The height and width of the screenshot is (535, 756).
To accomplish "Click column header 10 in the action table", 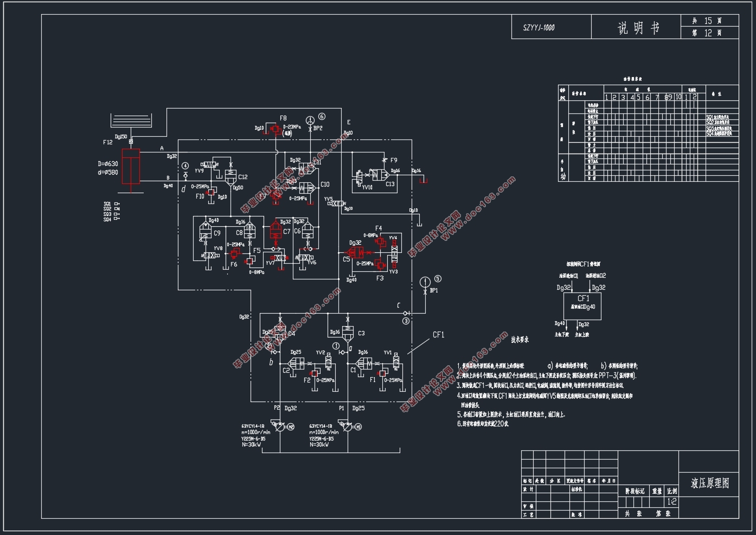I will point(678,97).
